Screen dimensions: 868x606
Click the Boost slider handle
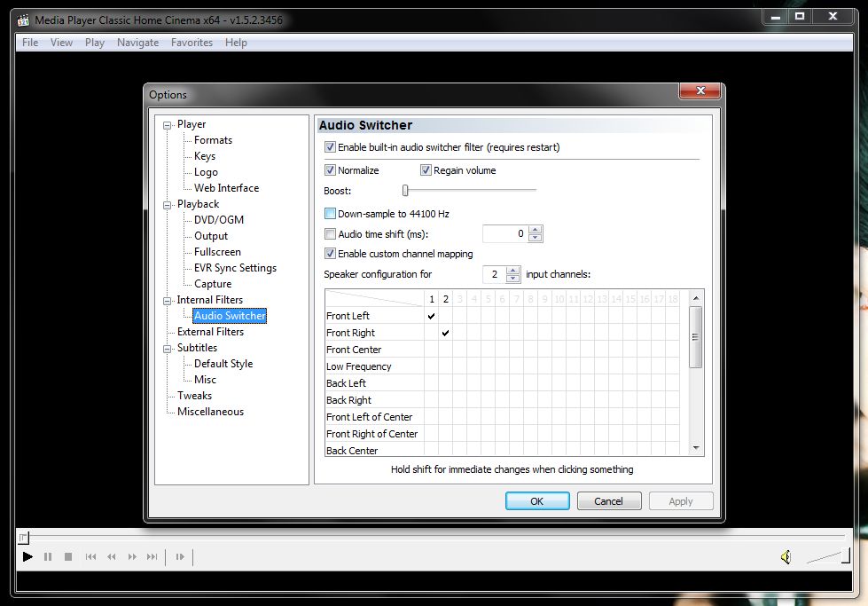[x=405, y=191]
